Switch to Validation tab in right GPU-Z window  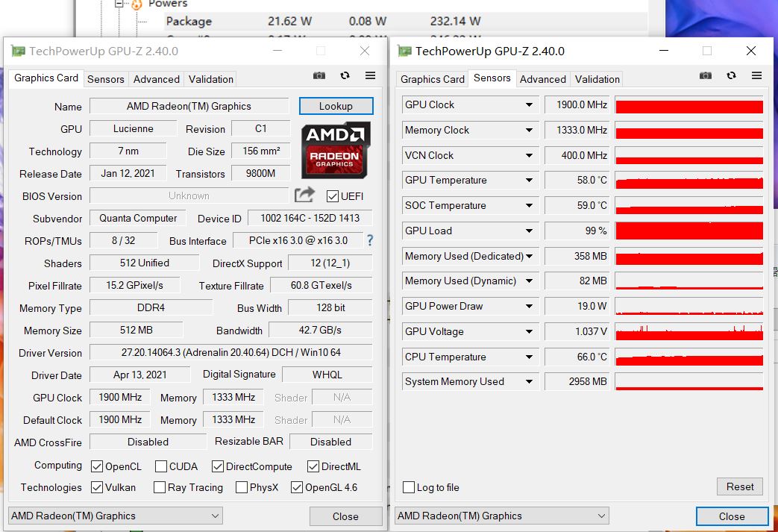[x=597, y=79]
